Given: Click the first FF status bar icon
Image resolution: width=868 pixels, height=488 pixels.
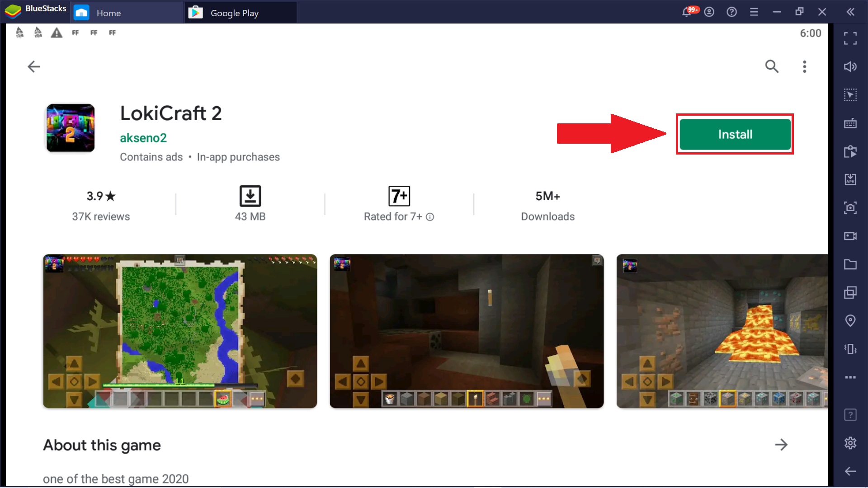Looking at the screenshot, I should [x=75, y=33].
